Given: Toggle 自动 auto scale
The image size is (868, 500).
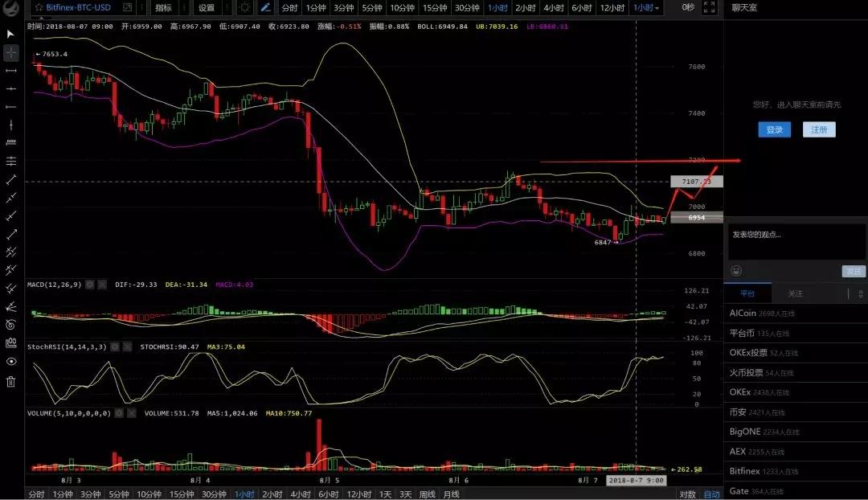Looking at the screenshot, I should point(712,494).
